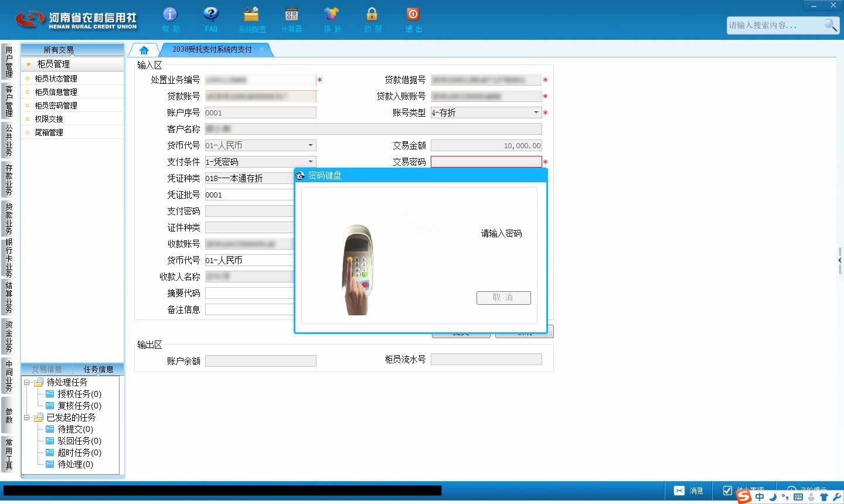Click the moon half-width icon in IME bar
The image size is (844, 504).
pyautogui.click(x=772, y=497)
